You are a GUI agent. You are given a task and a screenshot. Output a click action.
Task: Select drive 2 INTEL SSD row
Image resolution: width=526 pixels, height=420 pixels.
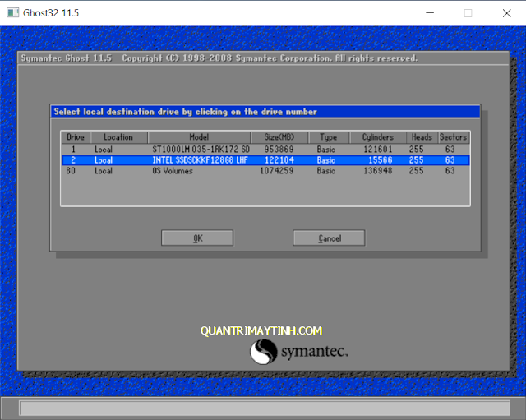265,160
